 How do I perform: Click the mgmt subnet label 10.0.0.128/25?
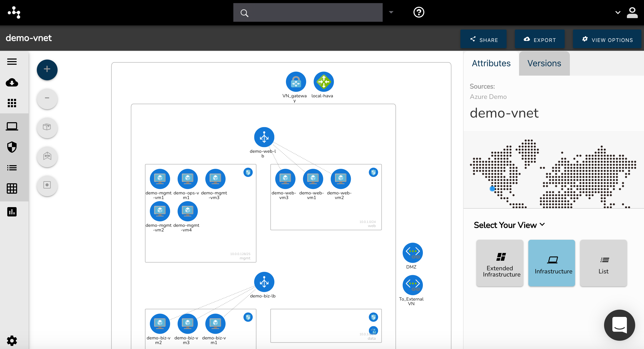pos(240,254)
